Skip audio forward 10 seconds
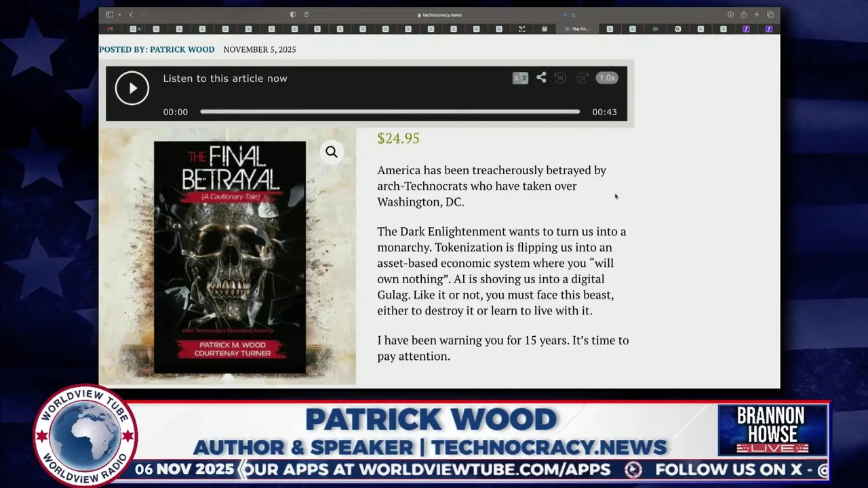This screenshot has width=868, height=488. 583,78
